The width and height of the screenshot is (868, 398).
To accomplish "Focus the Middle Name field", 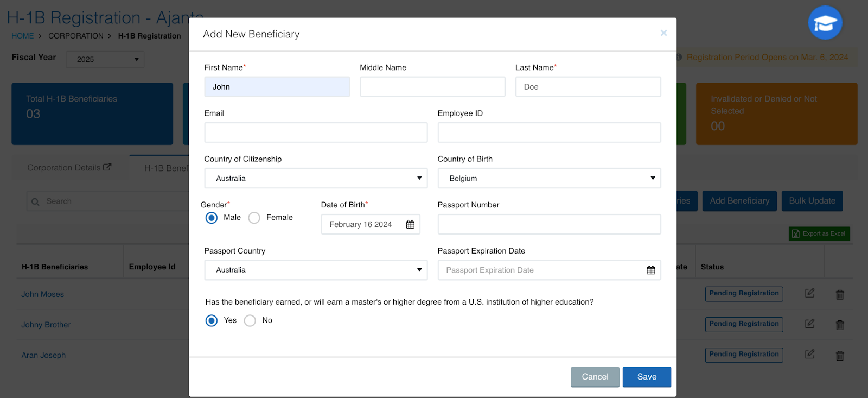I will (432, 87).
